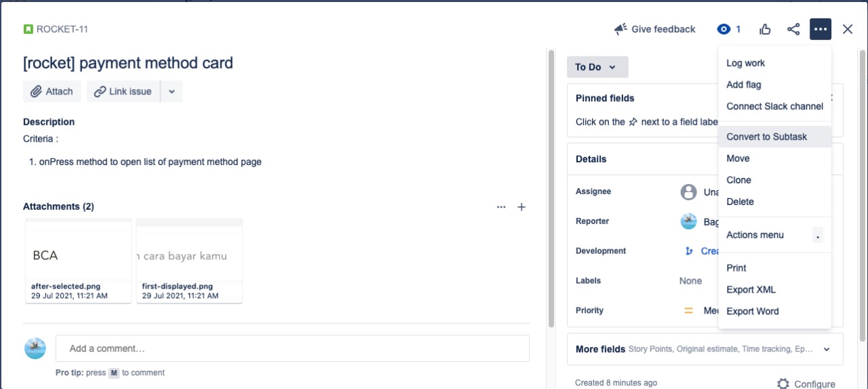
Task: Click the green story type icon
Action: (28, 29)
